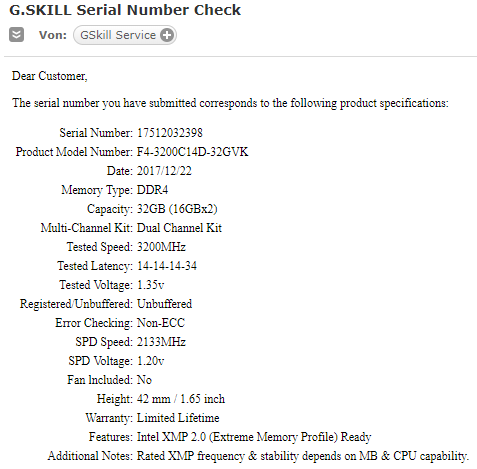The width and height of the screenshot is (477, 469).
Task: Click the Dear Customer greeting line
Action: click(50, 76)
